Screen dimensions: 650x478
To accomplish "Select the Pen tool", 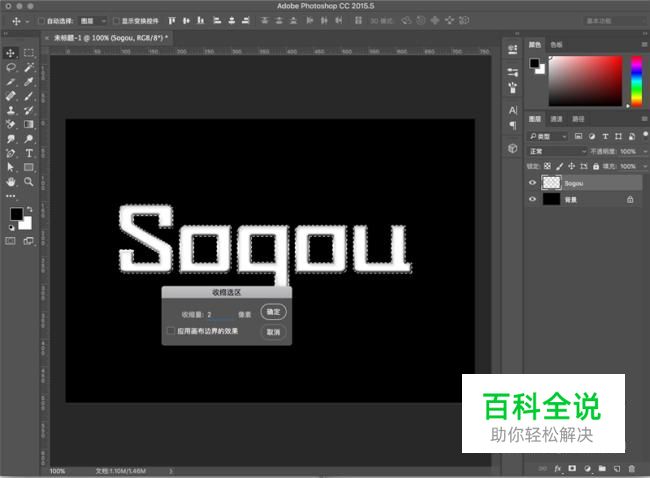I will (11, 153).
